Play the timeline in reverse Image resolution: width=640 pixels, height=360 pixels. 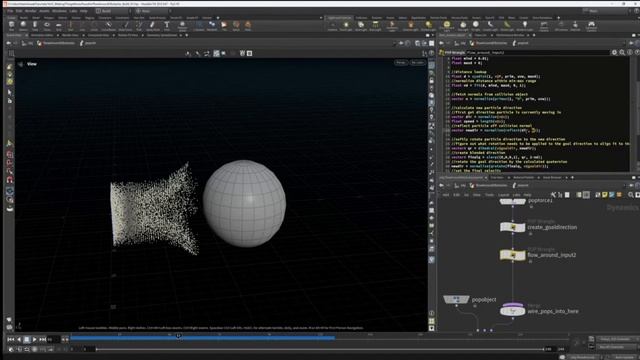point(19,339)
